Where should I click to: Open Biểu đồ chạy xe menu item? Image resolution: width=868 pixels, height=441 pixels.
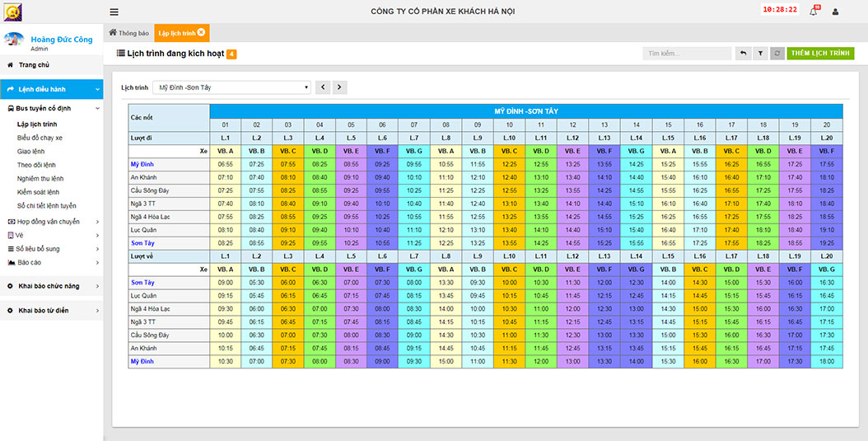40,138
